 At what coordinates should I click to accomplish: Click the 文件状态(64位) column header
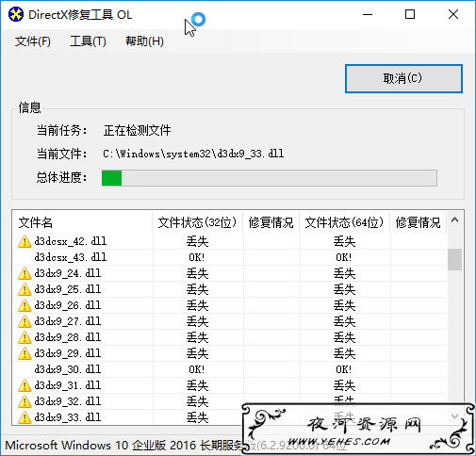(x=344, y=222)
